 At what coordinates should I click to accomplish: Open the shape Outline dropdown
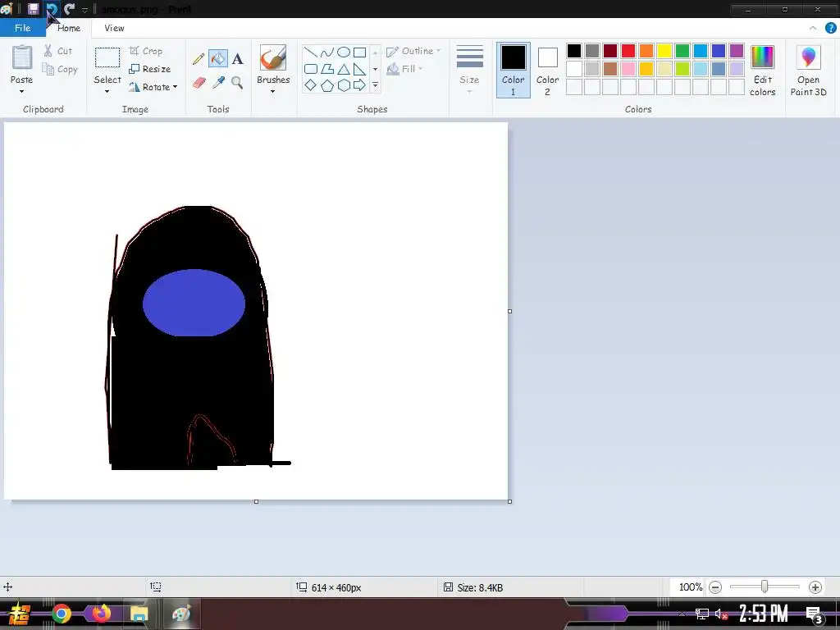(x=413, y=51)
